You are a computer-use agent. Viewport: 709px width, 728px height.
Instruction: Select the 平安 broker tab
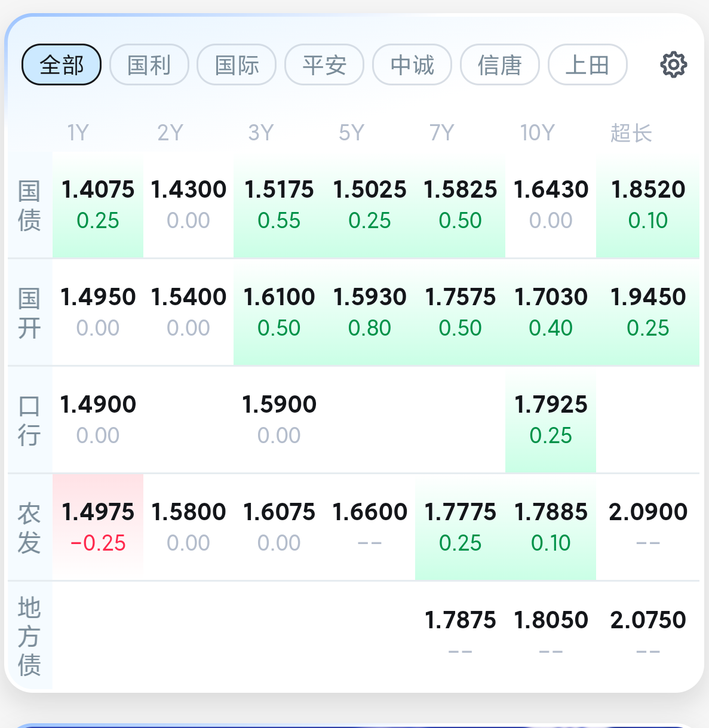pos(324,64)
